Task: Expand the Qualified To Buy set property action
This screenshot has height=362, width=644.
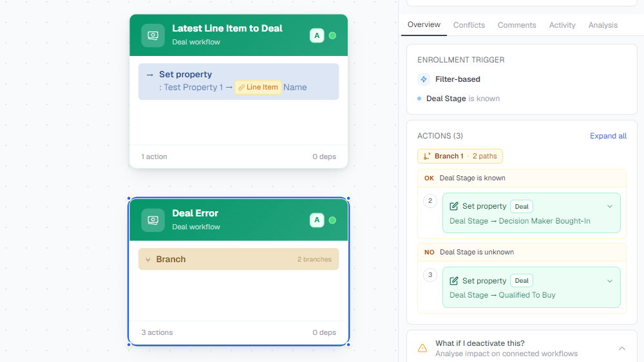Action: tap(610, 281)
